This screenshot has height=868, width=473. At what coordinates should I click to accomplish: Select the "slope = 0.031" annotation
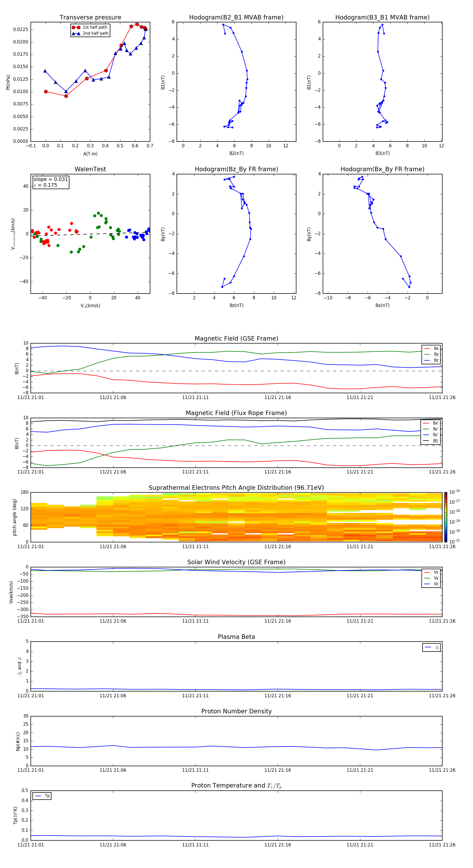pos(50,179)
